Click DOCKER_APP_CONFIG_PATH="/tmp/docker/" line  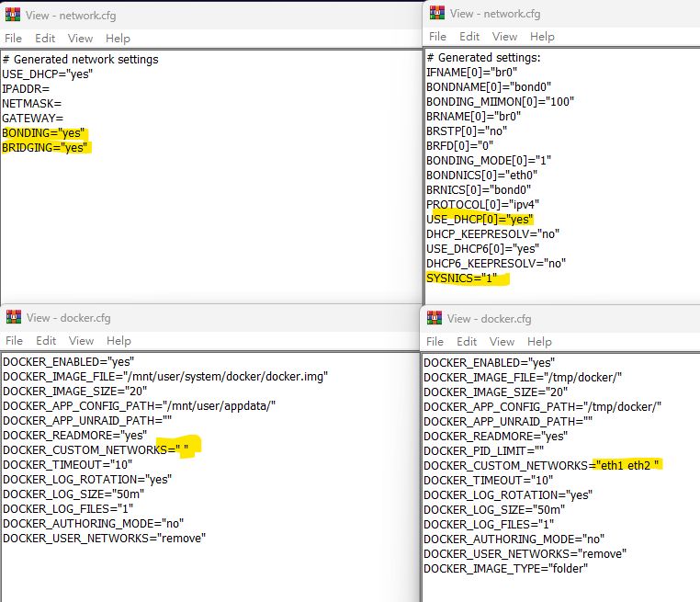click(542, 407)
